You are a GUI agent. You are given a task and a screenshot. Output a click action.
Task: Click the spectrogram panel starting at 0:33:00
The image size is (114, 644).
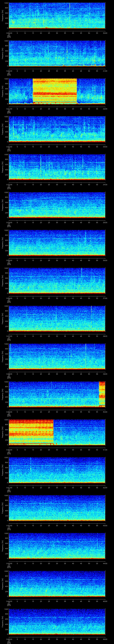(x=57, y=167)
